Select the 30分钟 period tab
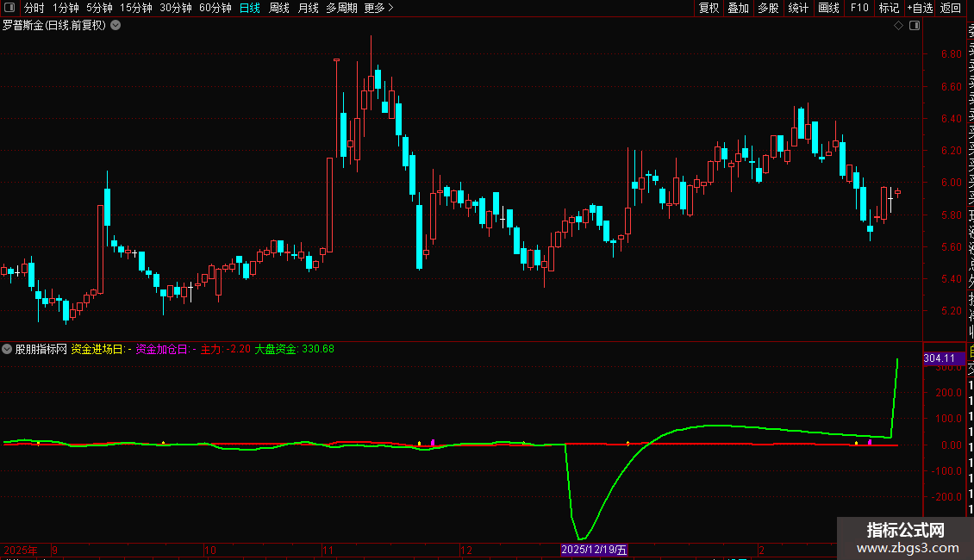The width and height of the screenshot is (974, 560). pyautogui.click(x=176, y=8)
